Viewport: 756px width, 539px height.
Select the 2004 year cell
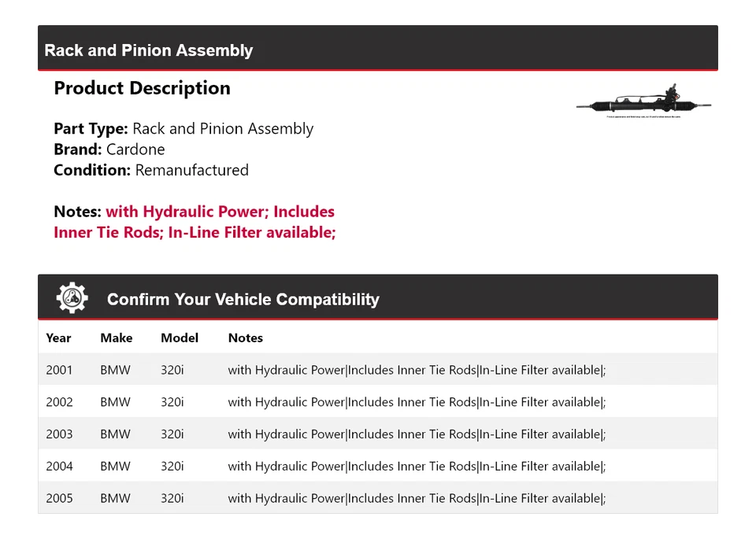pos(59,467)
